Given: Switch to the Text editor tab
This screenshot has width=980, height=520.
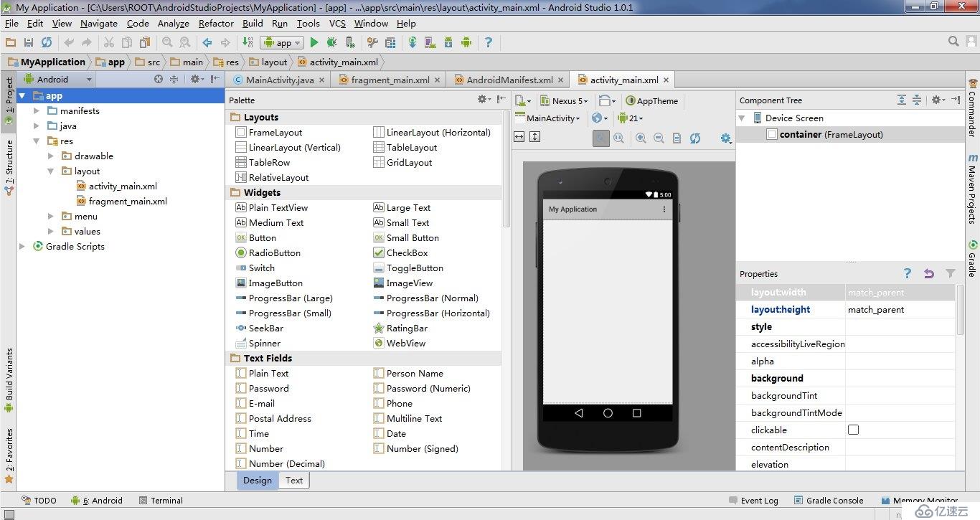Looking at the screenshot, I should [x=294, y=481].
